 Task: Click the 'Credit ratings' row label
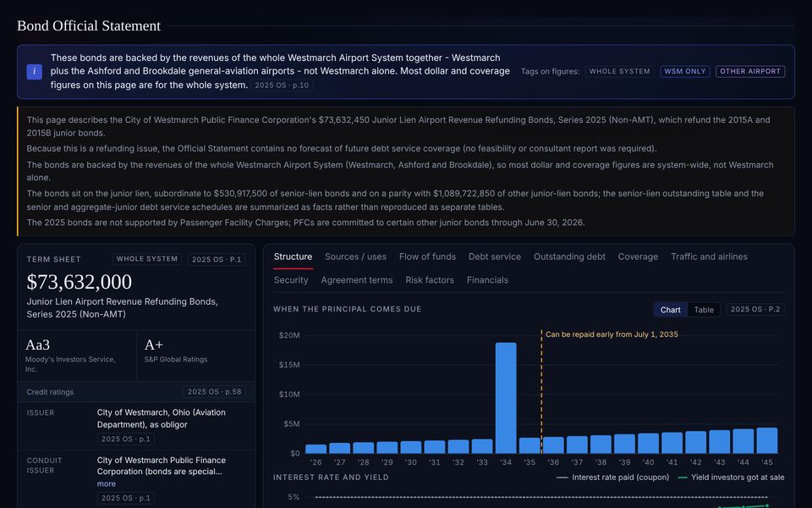click(x=50, y=392)
